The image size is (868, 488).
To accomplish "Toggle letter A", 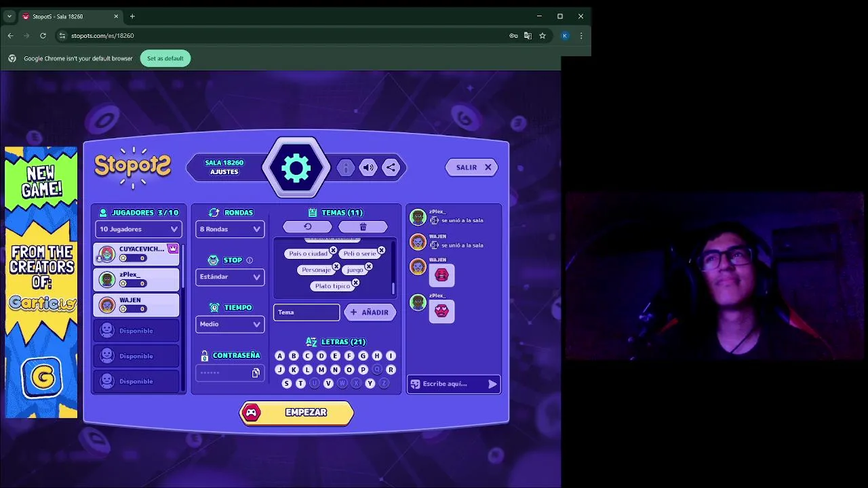I will 279,356.
